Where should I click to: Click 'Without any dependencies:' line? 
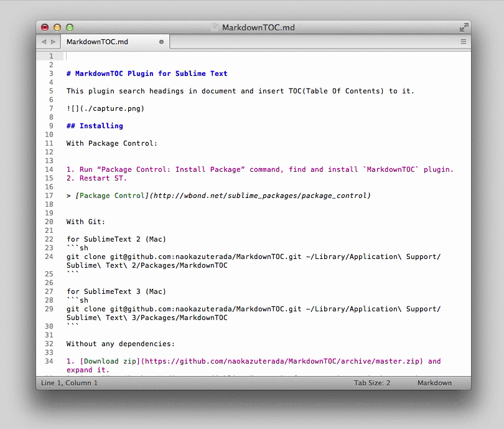point(121,344)
